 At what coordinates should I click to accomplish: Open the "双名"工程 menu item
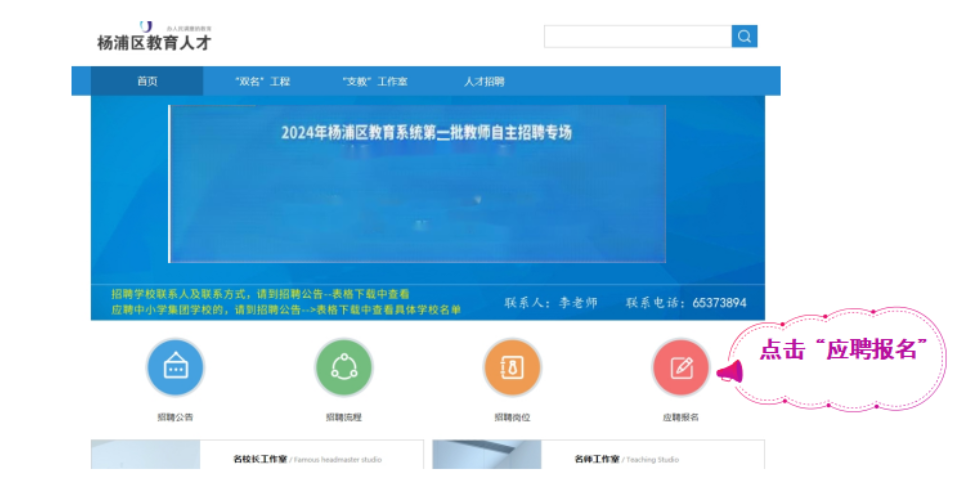[x=262, y=81]
